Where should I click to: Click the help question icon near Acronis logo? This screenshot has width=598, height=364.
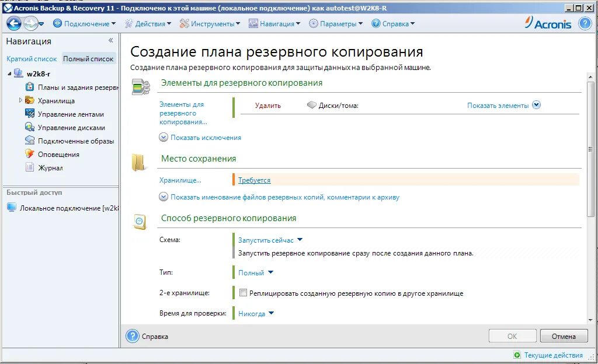tap(585, 23)
